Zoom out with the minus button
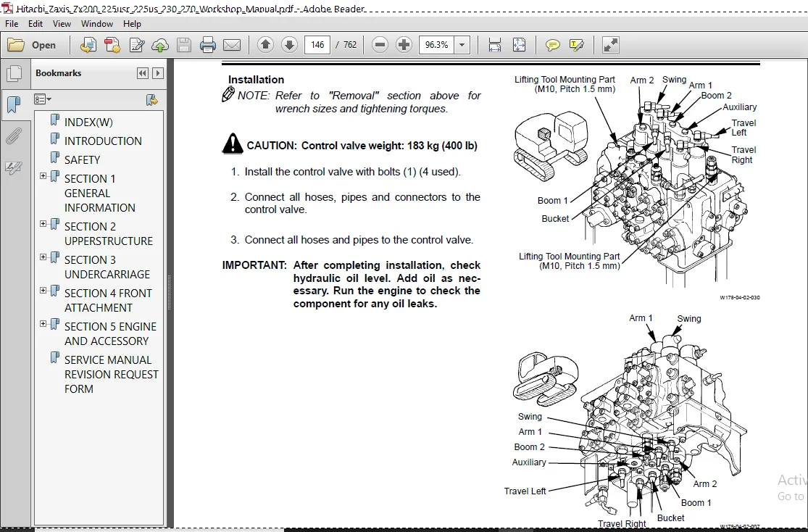 (380, 45)
